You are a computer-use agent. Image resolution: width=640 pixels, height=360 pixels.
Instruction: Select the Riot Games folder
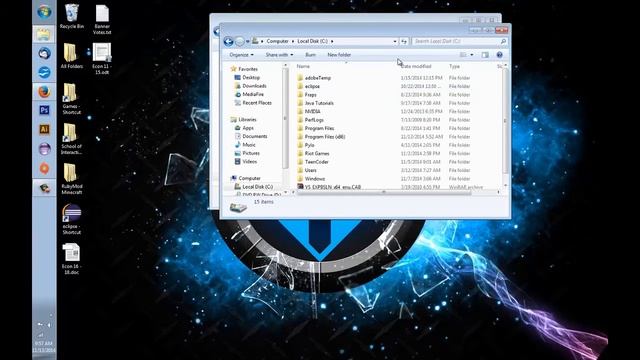(316, 153)
